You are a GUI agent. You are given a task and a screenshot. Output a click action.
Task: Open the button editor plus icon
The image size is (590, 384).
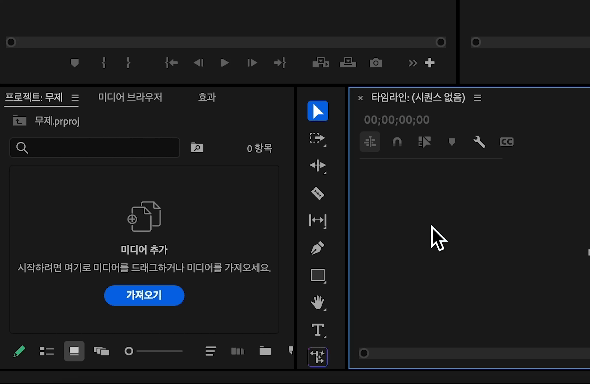(x=430, y=63)
